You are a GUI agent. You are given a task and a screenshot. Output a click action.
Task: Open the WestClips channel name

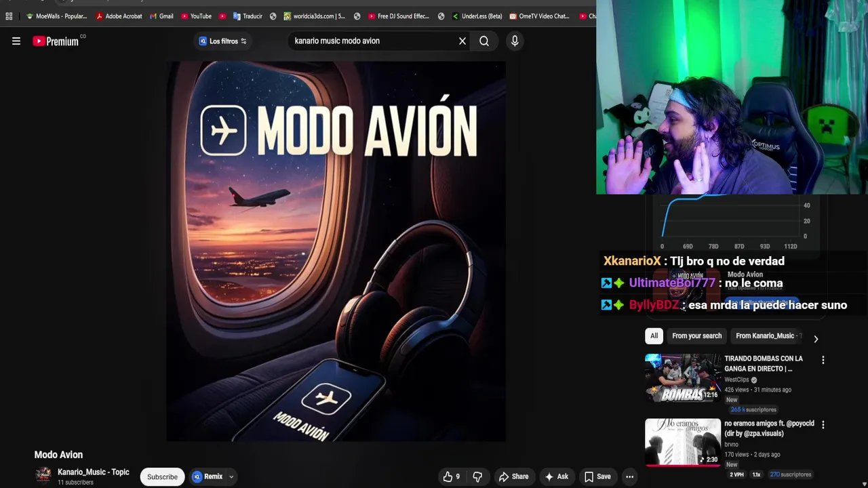tap(736, 380)
